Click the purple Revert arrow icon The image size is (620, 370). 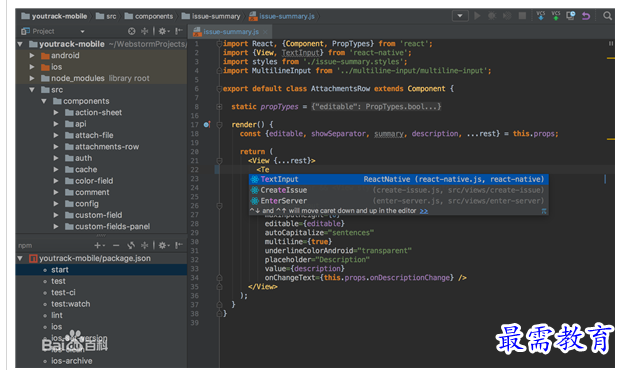point(586,16)
